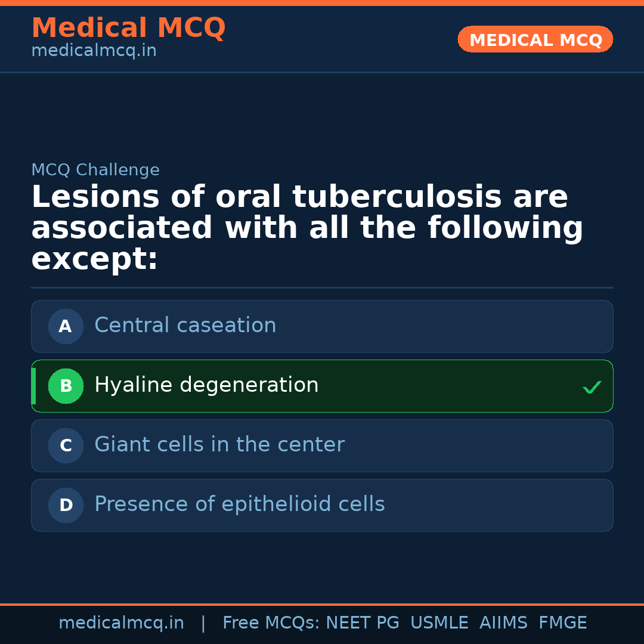
Task: Select the circular A option badge
Action: click(x=66, y=326)
